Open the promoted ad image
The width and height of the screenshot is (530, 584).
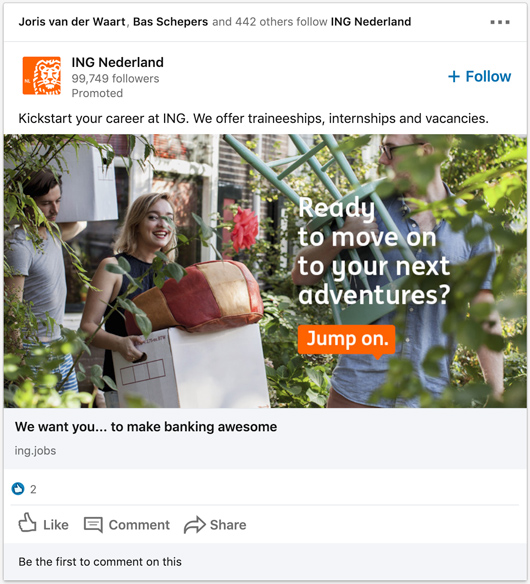(265, 271)
